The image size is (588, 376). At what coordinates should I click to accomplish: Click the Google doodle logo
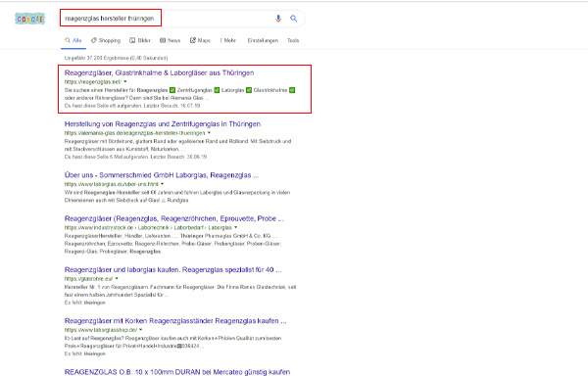30,19
